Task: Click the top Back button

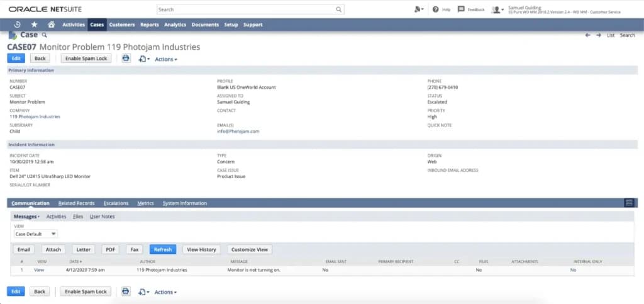Action: [40, 59]
